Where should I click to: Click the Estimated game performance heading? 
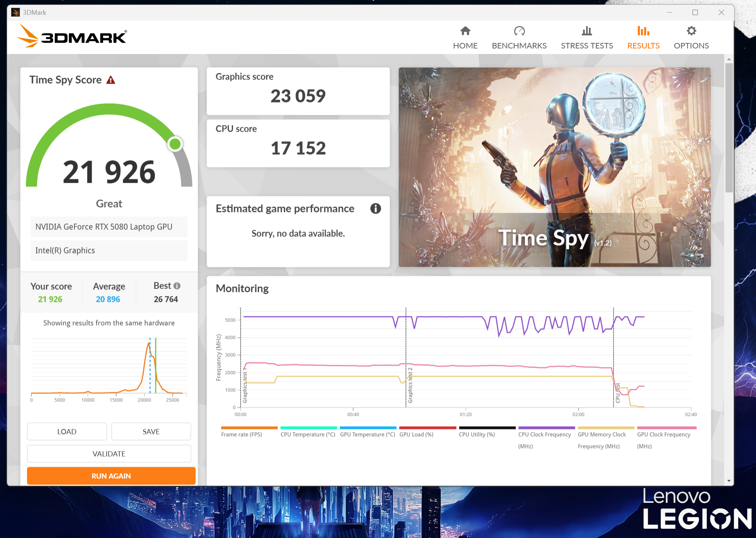point(285,209)
